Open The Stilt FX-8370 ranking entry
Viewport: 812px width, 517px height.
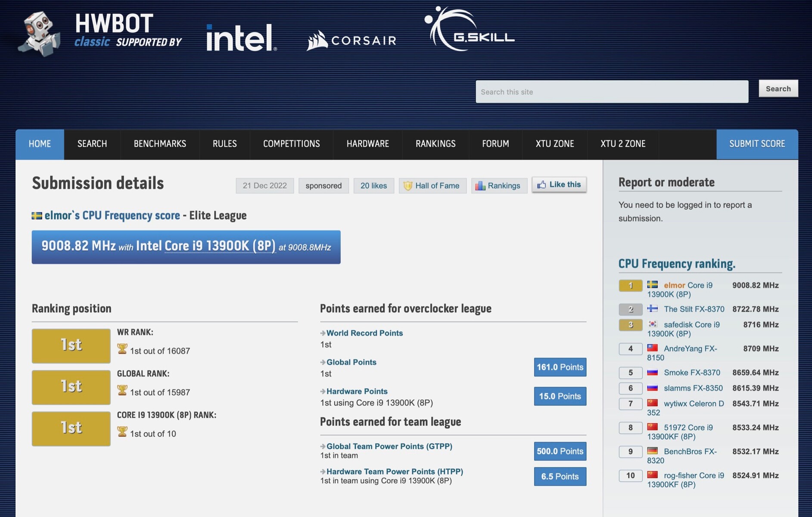click(x=694, y=309)
